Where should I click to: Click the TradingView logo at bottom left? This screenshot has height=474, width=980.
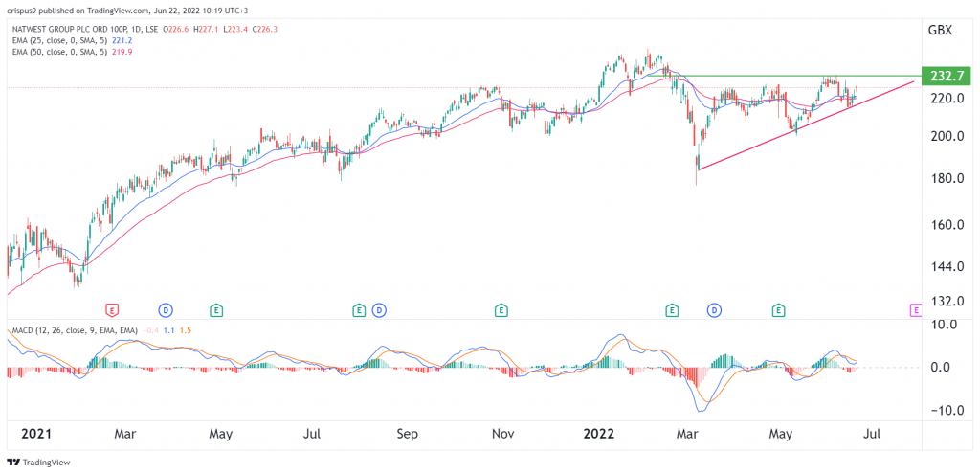coord(38,463)
